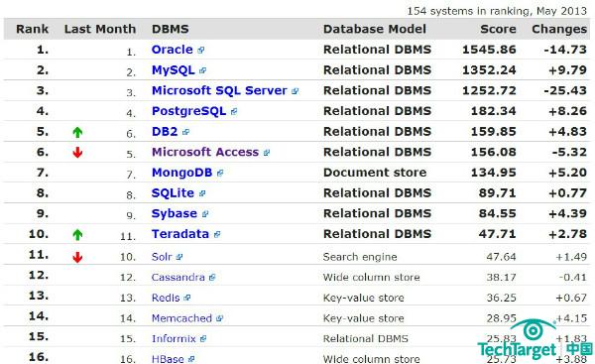This screenshot has width=595, height=364.
Task: Select Teradata score 47.71
Action: [497, 234]
